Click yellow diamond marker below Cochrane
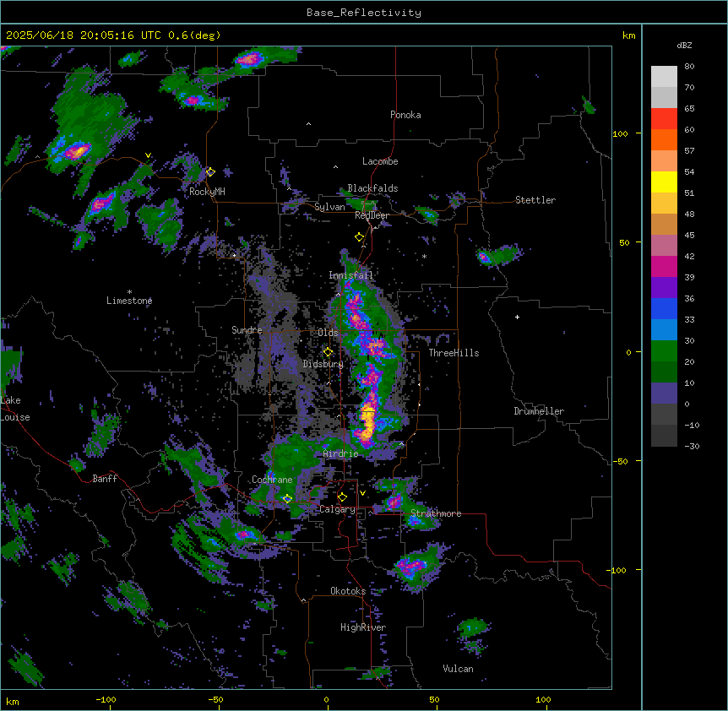This screenshot has width=728, height=711. click(x=287, y=498)
